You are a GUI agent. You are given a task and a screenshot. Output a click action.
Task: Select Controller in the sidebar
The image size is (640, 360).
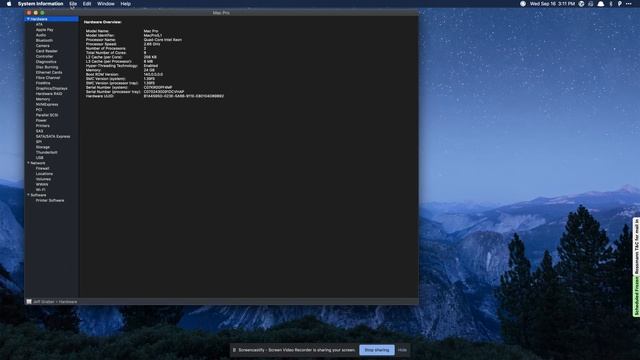[44, 56]
